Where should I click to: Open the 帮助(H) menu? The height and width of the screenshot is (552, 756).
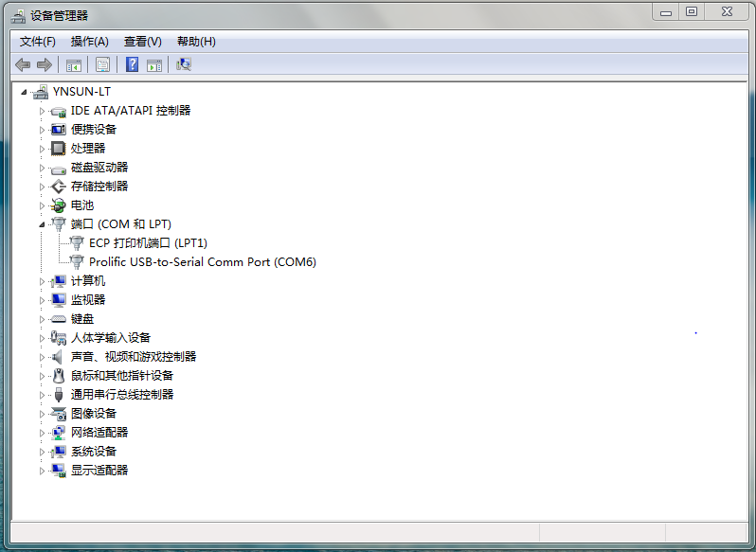tap(196, 42)
